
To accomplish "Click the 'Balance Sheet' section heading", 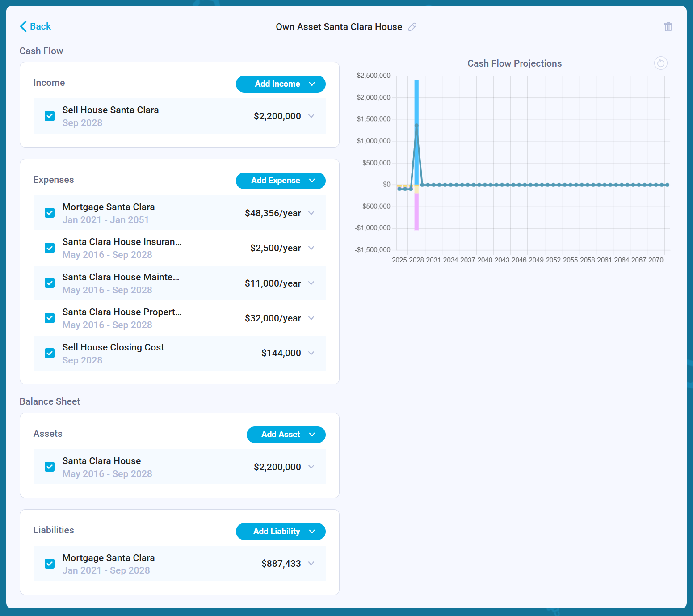I will point(50,401).
